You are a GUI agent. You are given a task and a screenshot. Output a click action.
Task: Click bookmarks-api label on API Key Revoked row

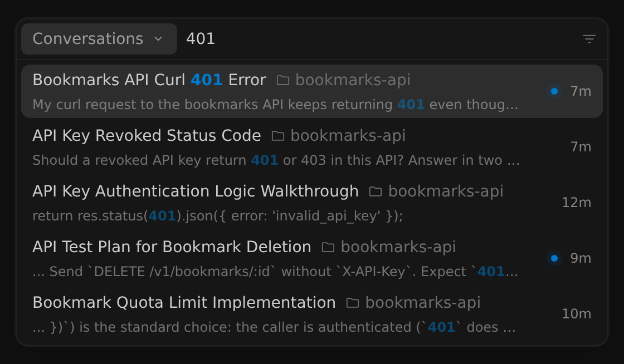348,135
